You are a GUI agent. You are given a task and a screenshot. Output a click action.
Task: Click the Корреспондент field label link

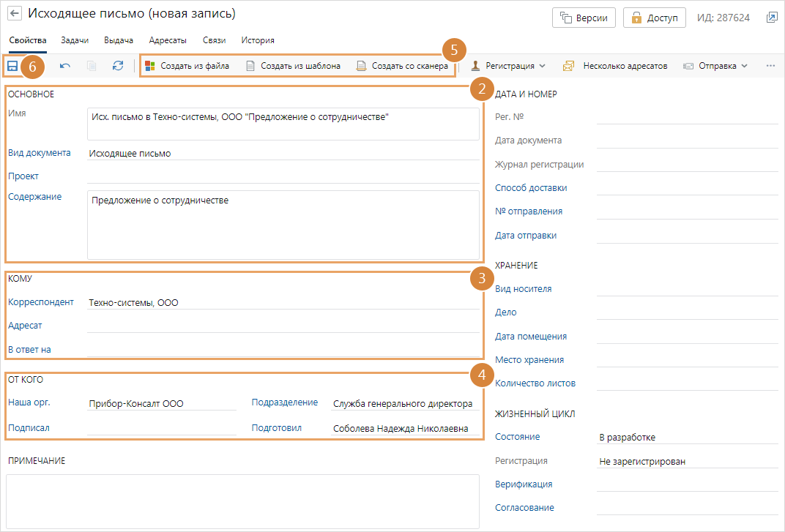41,302
